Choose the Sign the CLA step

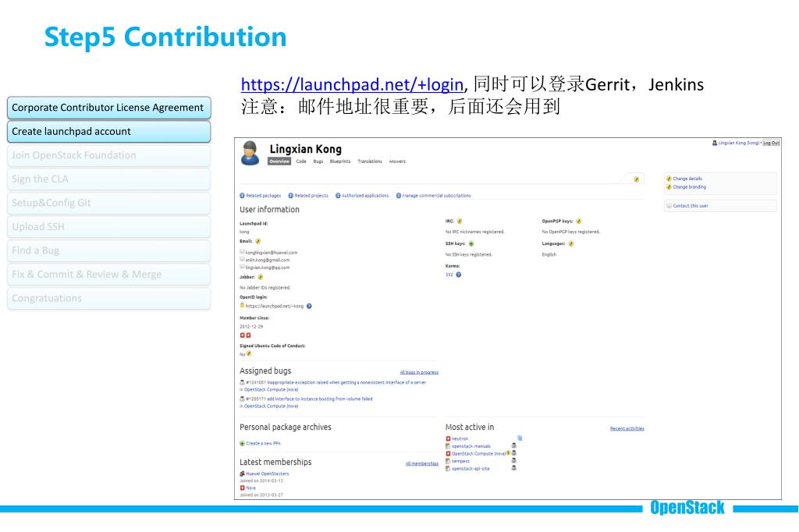pos(108,179)
